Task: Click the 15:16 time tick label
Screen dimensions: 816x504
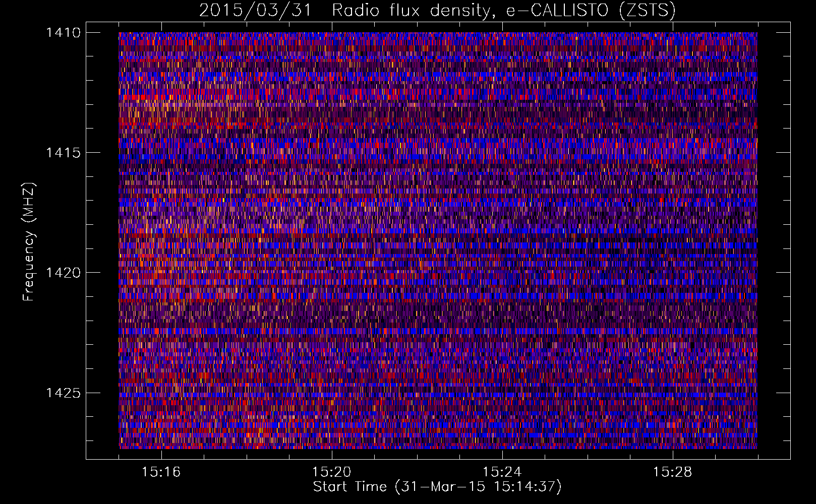Action: pos(161,472)
